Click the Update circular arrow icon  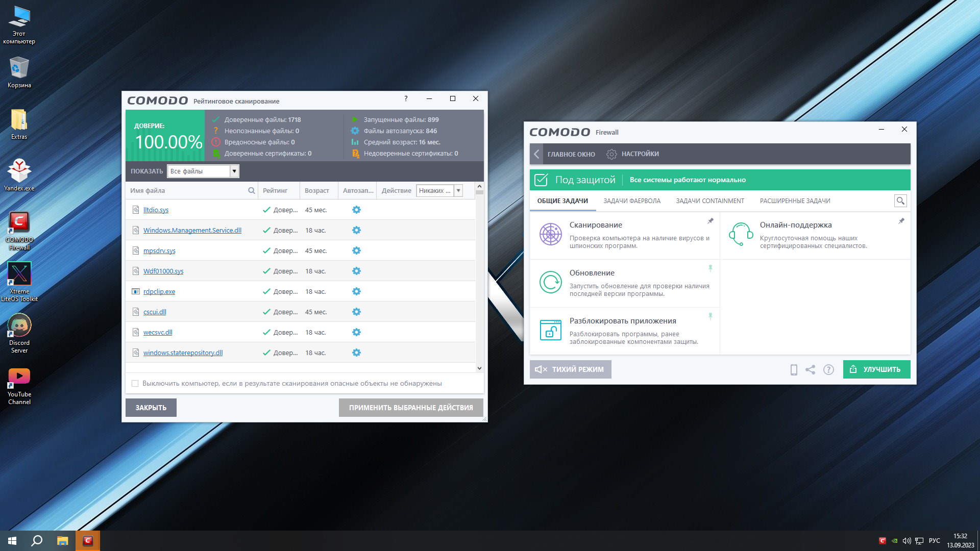[x=550, y=282]
